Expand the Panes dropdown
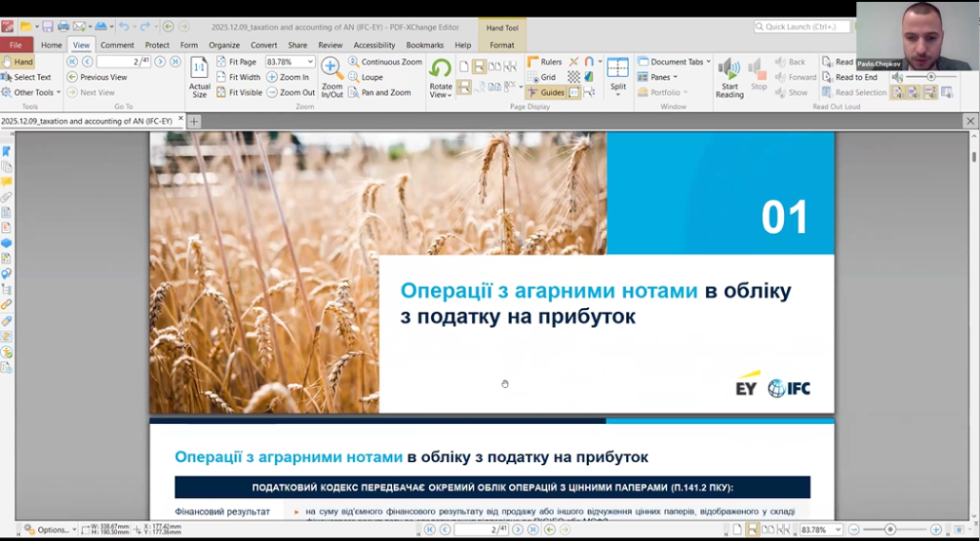 [x=675, y=77]
